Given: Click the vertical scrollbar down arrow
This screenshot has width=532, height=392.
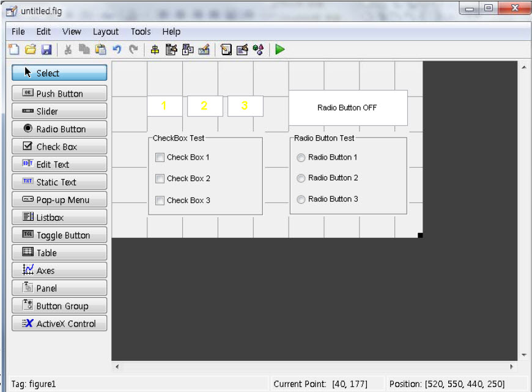Looking at the screenshot, I should pyautogui.click(x=524, y=355).
